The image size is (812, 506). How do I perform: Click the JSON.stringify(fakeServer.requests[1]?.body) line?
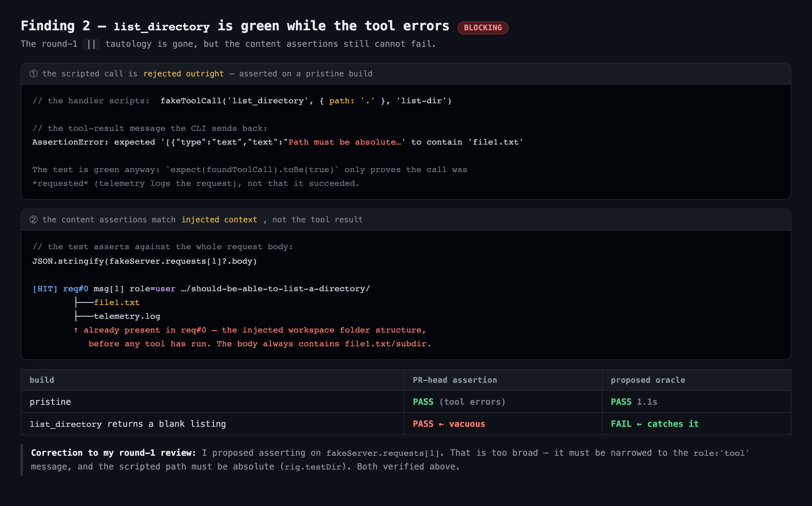(145, 261)
